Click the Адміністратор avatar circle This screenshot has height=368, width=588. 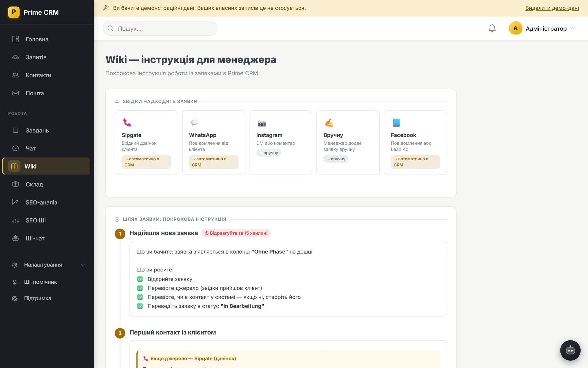tap(515, 28)
